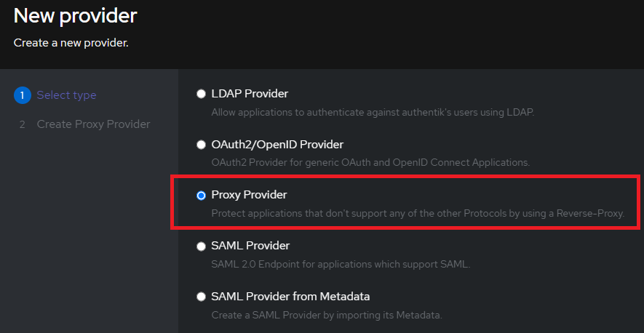
Task: Select the LDAP Provider radio button
Action: [x=201, y=94]
